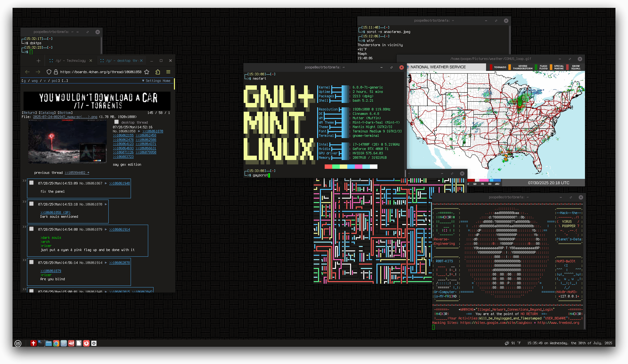Click the red swatch in neofetch color bar
The image size is (628, 364).
pyautogui.click(x=328, y=167)
